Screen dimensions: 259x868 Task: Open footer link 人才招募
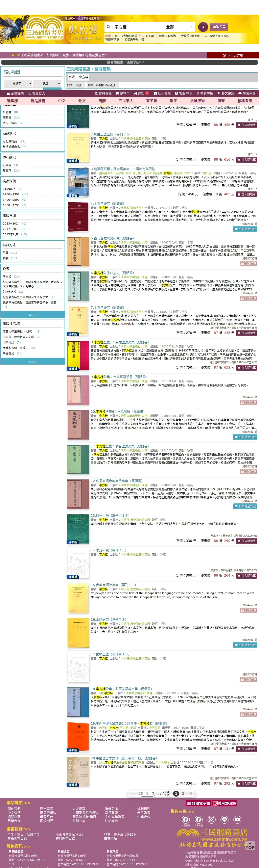[79, 809]
